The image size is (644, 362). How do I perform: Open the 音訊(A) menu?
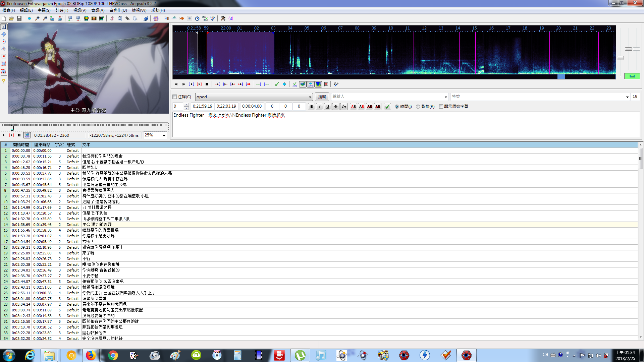[98, 10]
